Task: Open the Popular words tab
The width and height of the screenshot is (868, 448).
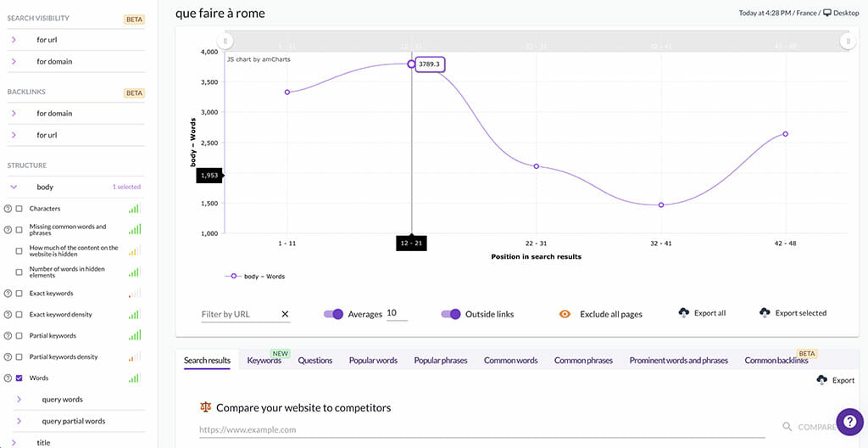Action: [373, 361]
